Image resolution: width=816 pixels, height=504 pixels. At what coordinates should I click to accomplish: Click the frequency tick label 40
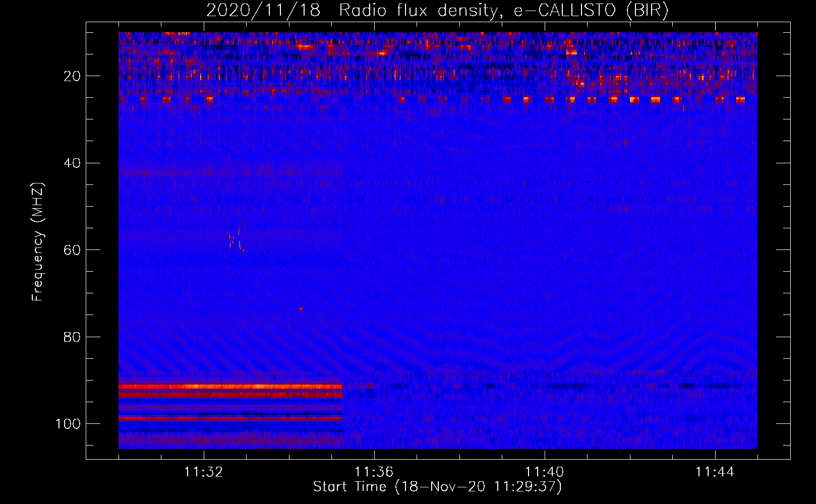pyautogui.click(x=72, y=163)
